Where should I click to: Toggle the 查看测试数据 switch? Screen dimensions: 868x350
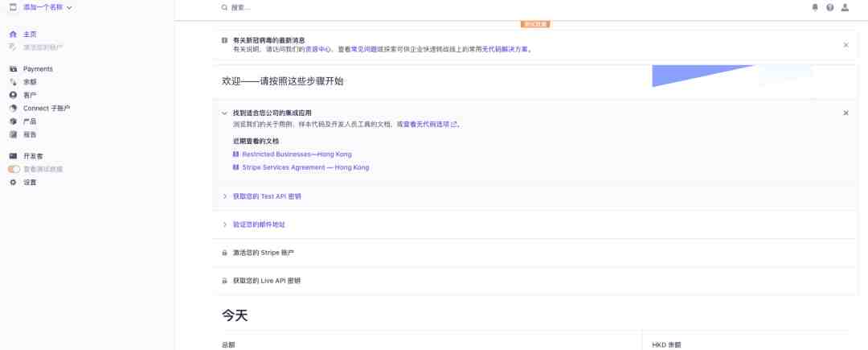(14, 169)
